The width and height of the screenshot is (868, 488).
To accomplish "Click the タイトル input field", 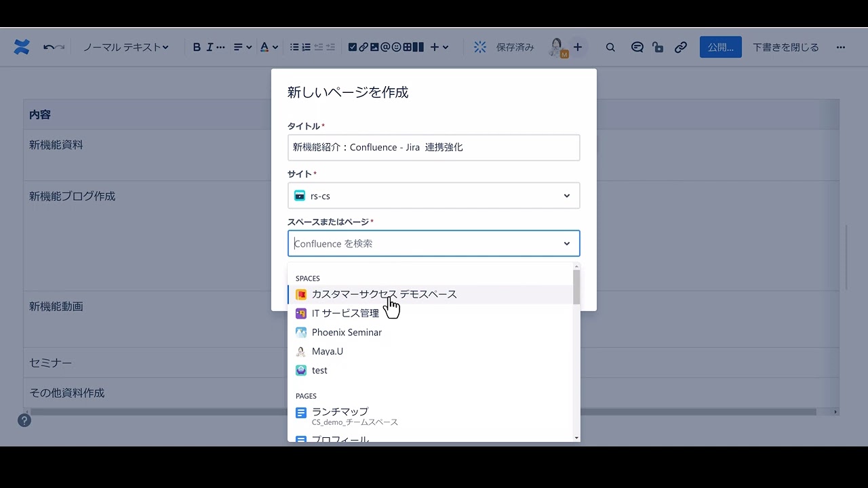I will (x=434, y=147).
